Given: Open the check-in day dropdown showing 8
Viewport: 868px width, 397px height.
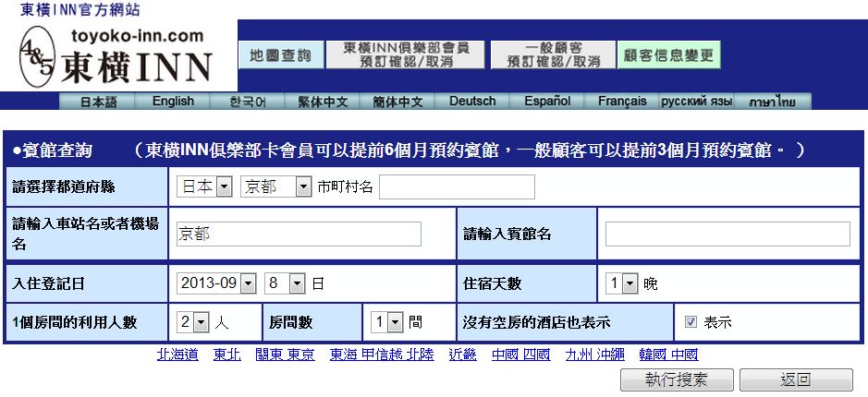Looking at the screenshot, I should tap(285, 284).
